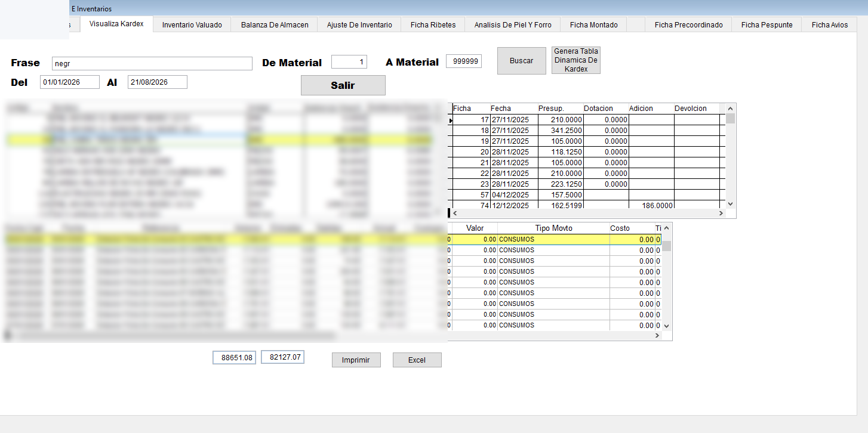Click the 88651.08 total field
Viewport: 868px width, 433px height.
[x=234, y=358]
